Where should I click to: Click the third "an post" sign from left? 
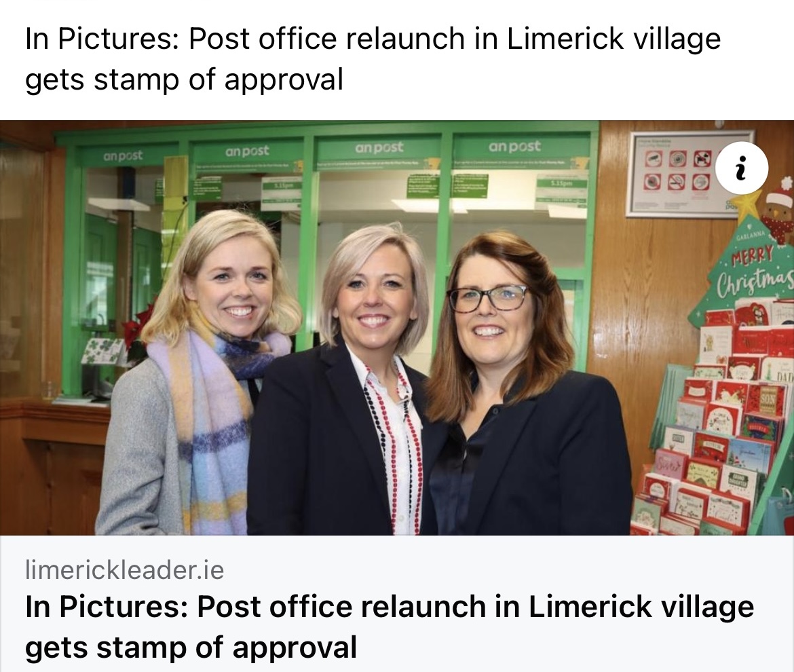[379, 147]
